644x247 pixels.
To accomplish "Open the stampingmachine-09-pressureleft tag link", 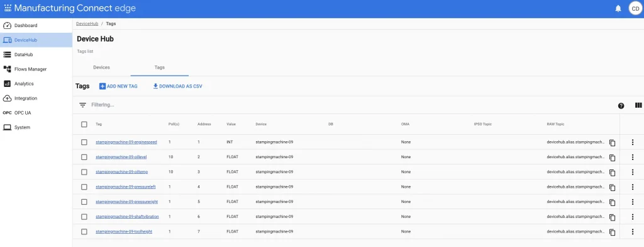I will click(126, 187).
